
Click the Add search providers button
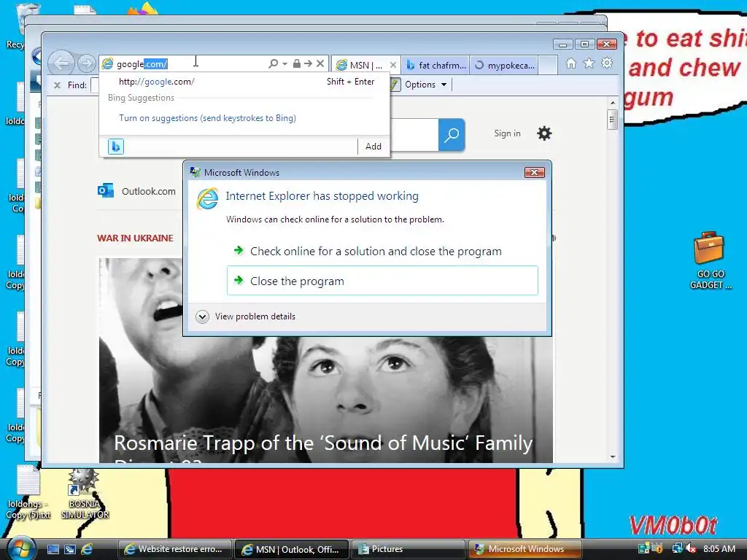pyautogui.click(x=373, y=146)
